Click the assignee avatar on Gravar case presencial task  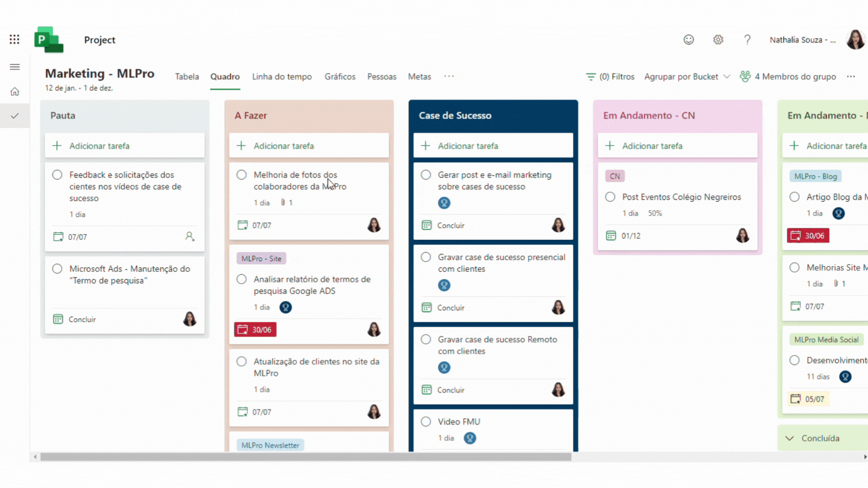[558, 307]
